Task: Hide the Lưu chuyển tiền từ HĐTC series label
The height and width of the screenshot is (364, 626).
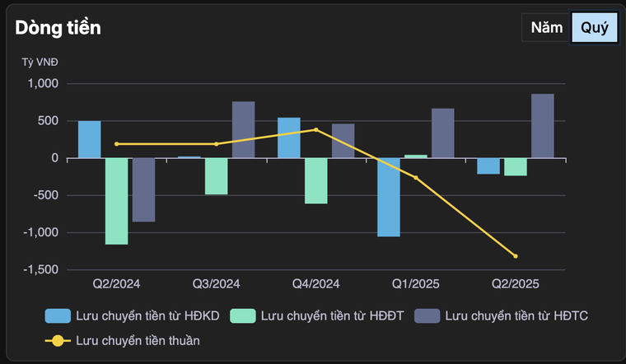Action: (516, 315)
